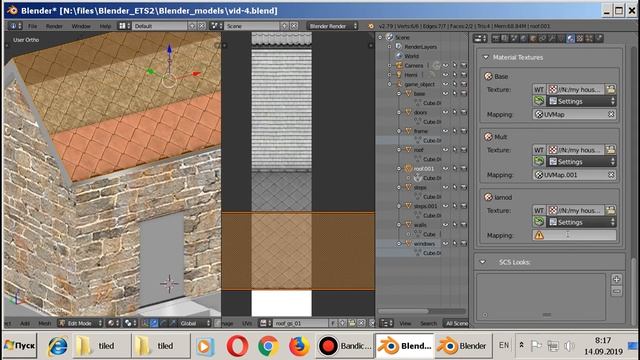Screen dimensions: 640x360
Task: Open the UVs menu in image editor
Action: (247, 323)
